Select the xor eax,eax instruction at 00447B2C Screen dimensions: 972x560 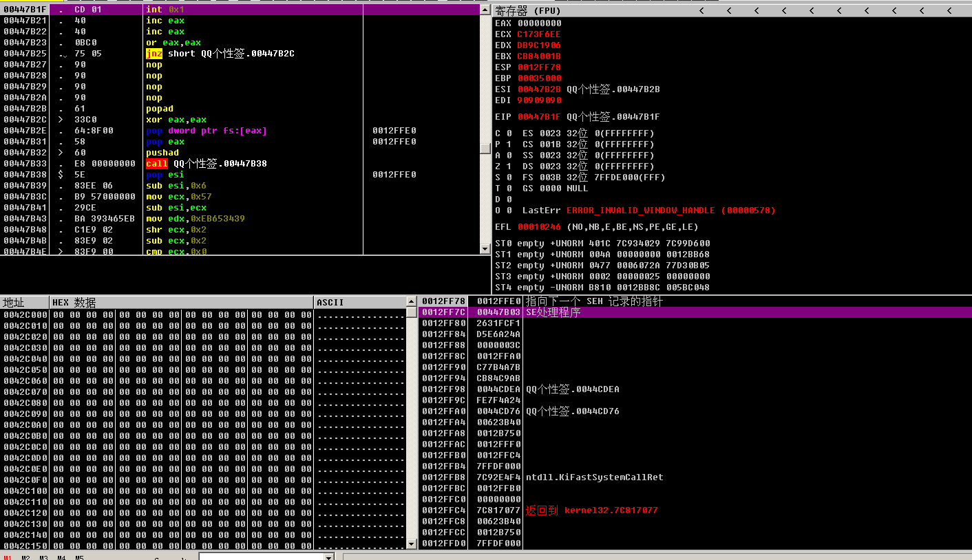tap(240, 120)
